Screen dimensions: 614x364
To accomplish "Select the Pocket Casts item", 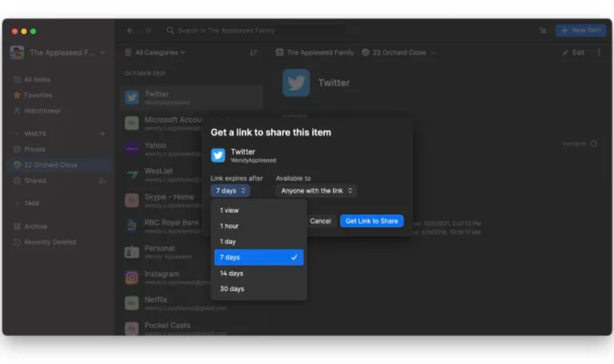I will (x=191, y=328).
